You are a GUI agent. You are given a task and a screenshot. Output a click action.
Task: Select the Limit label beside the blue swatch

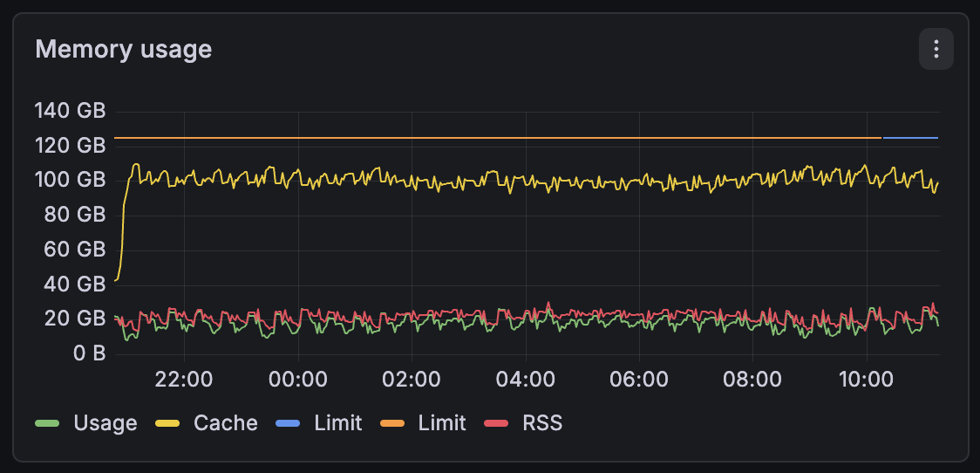[x=338, y=423]
